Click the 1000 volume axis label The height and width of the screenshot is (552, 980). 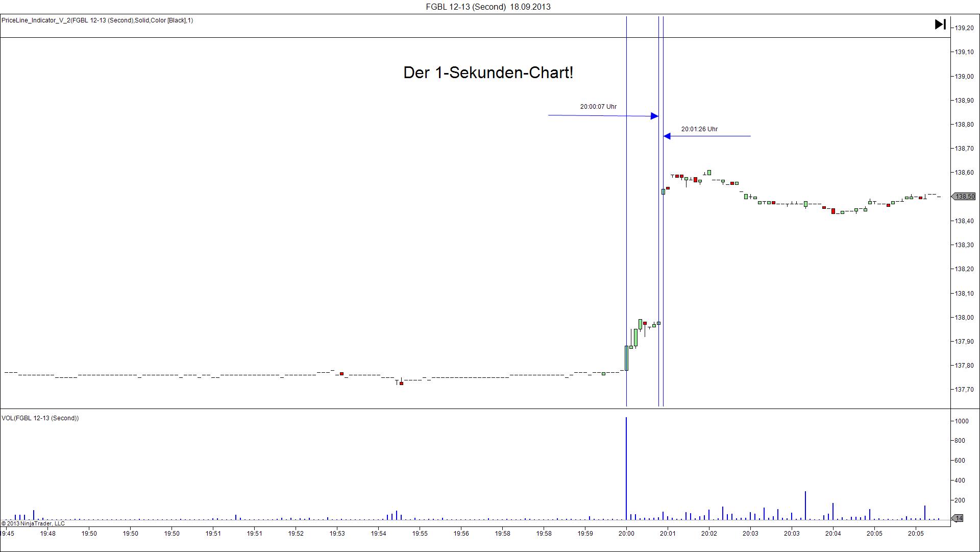pyautogui.click(x=962, y=421)
